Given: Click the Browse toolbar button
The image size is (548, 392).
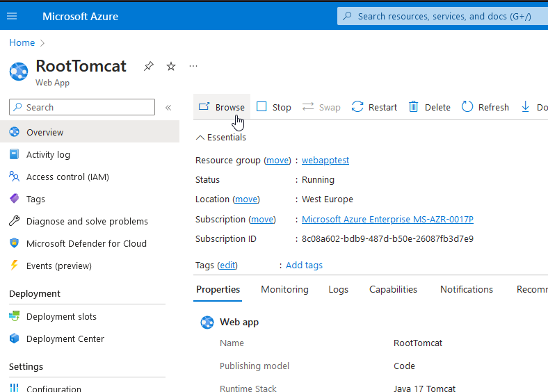Looking at the screenshot, I should 222,107.
